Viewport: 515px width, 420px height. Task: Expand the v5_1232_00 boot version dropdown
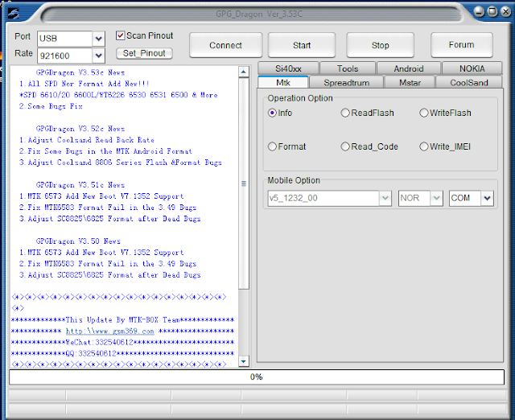(x=385, y=198)
